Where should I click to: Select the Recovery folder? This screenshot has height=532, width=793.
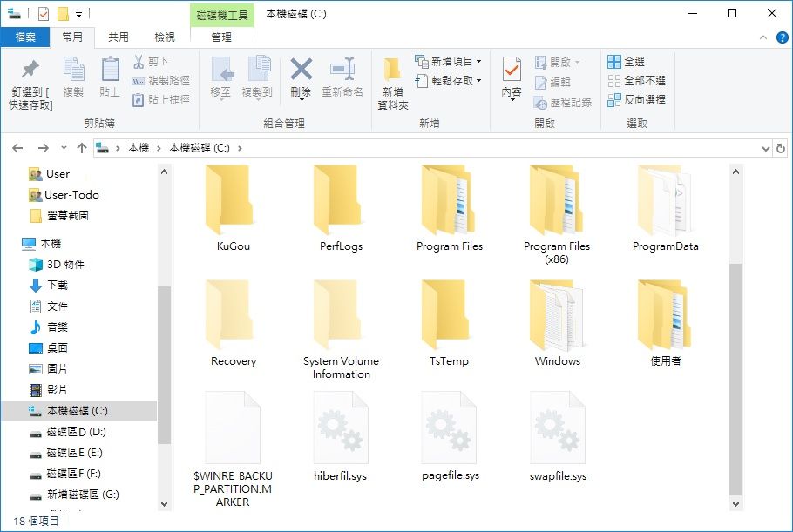[234, 323]
